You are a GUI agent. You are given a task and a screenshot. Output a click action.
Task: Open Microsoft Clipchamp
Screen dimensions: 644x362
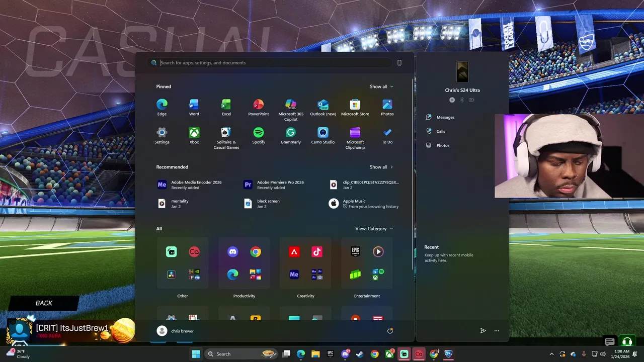[355, 138]
